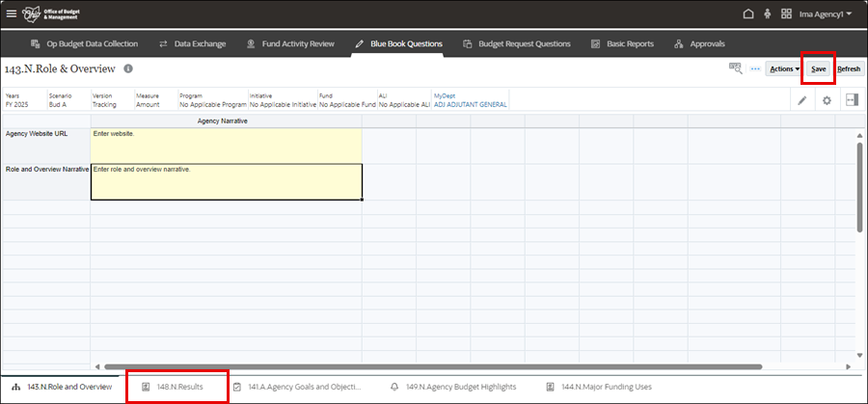This screenshot has height=404, width=868.
Task: Open the Actions dropdown
Action: (782, 69)
